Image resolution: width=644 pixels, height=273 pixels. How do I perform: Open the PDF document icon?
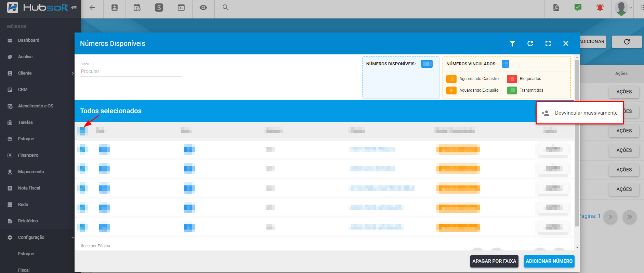556,8
